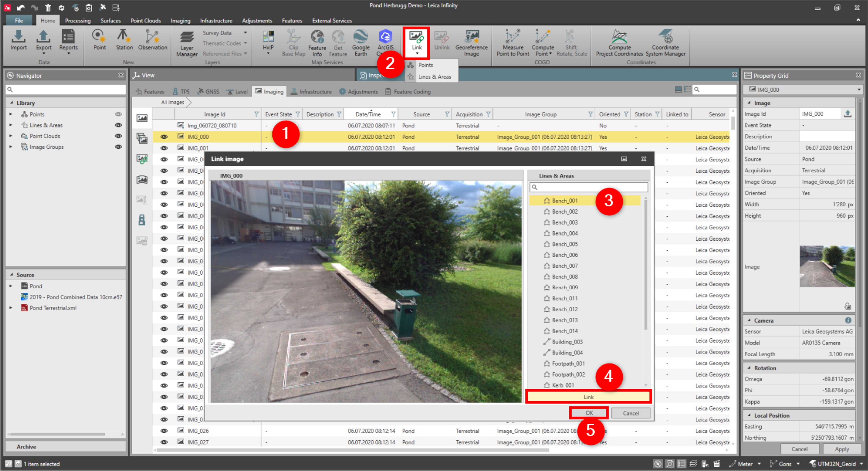868x471 pixels.
Task: Click the Import icon in the ribbon
Action: [18, 40]
